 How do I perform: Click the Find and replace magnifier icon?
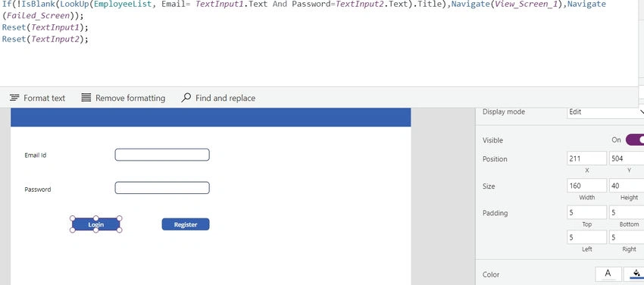(x=186, y=97)
